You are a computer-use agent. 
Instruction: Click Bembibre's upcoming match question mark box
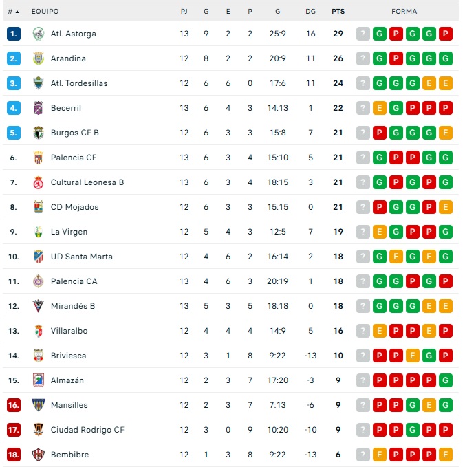[363, 455]
